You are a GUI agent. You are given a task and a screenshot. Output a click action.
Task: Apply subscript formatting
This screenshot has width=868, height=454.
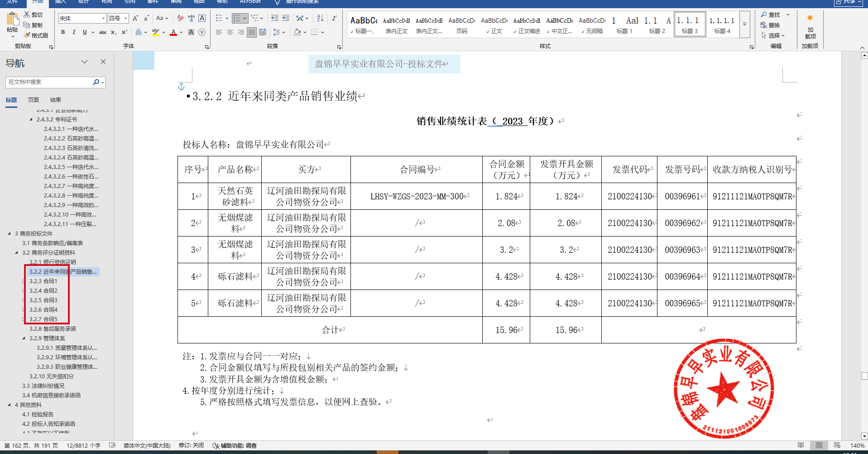point(114,32)
